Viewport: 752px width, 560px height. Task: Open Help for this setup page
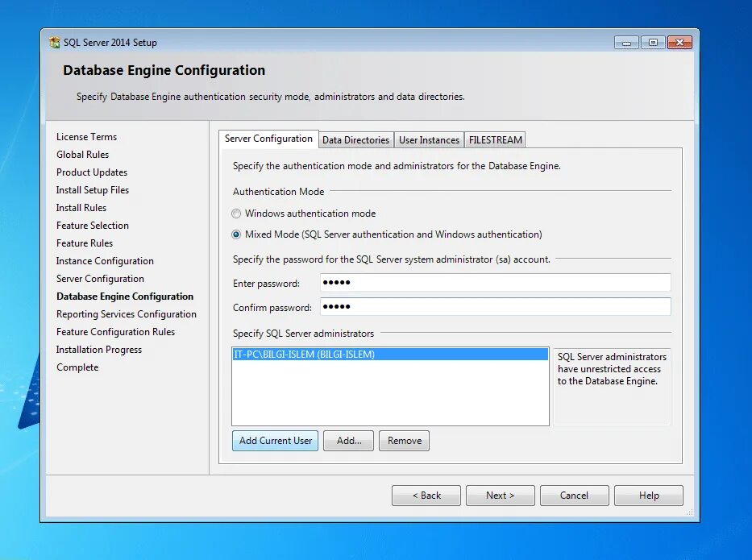649,496
